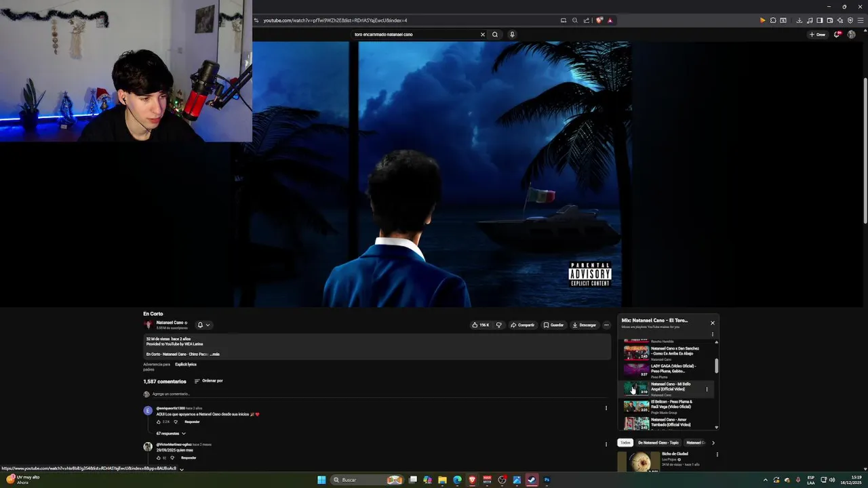Open the browser hamburger menu
This screenshot has width=868, height=488.
pyautogui.click(x=860, y=20)
